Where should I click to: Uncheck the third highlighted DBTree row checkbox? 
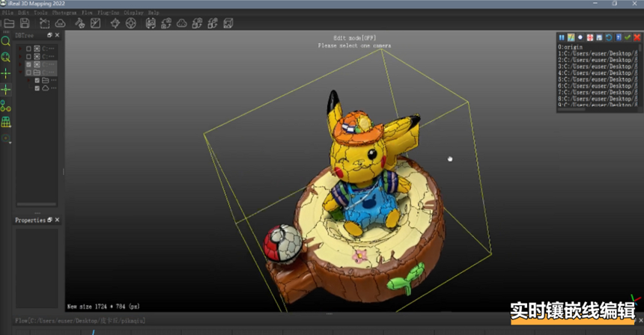click(x=28, y=64)
